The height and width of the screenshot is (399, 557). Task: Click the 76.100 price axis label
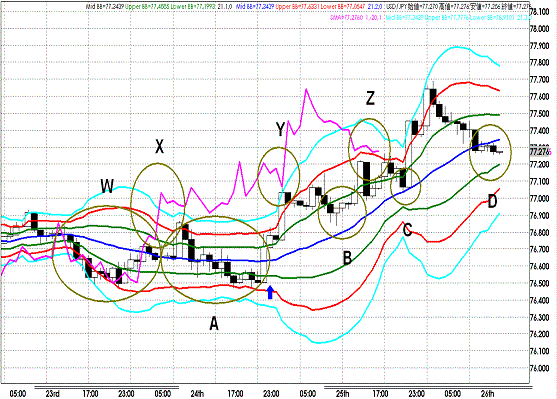tap(540, 351)
